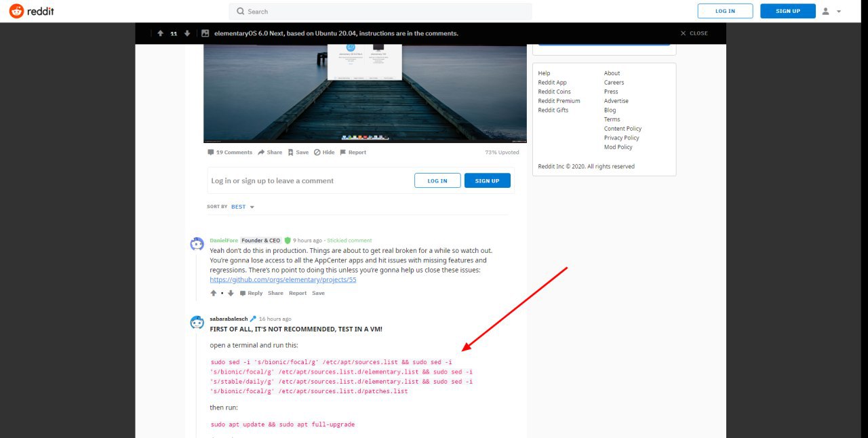Upvote DanielFore's stickied comment
The width and height of the screenshot is (868, 438).
[x=214, y=294]
